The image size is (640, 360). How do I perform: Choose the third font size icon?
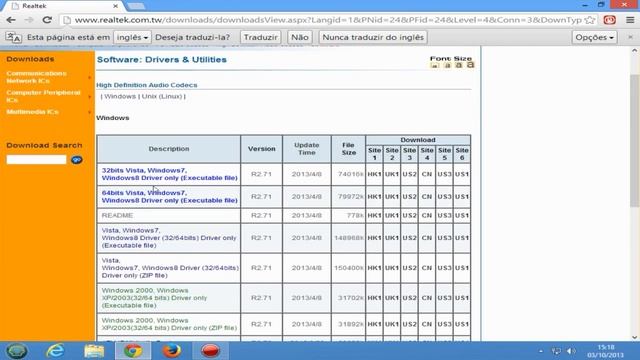click(x=459, y=65)
